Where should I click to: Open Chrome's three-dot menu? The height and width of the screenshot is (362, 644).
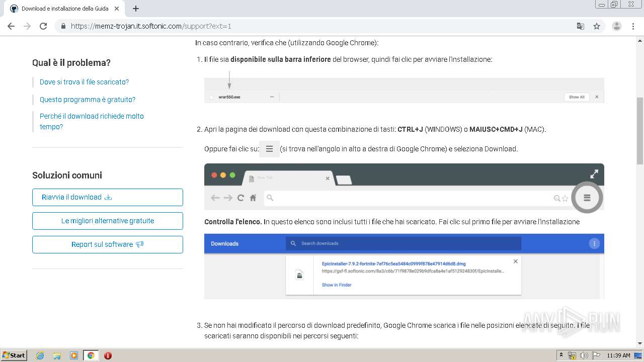tap(633, 26)
